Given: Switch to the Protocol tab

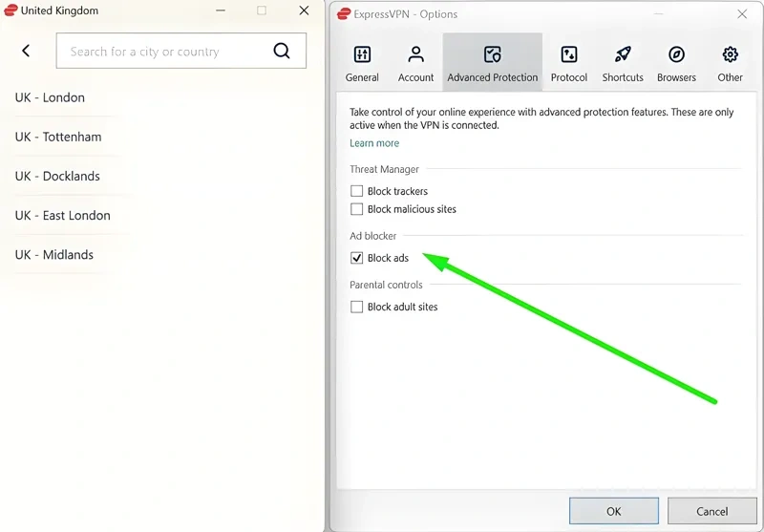Looking at the screenshot, I should pos(568,63).
